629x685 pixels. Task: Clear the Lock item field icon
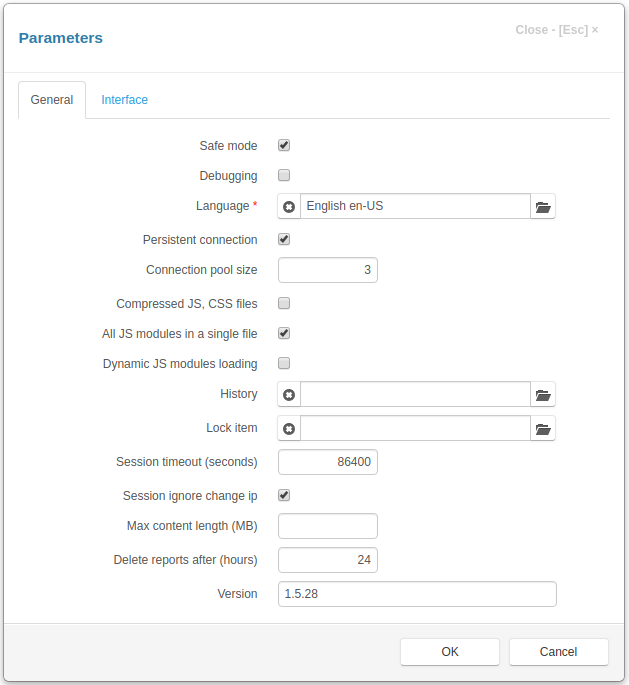point(289,429)
